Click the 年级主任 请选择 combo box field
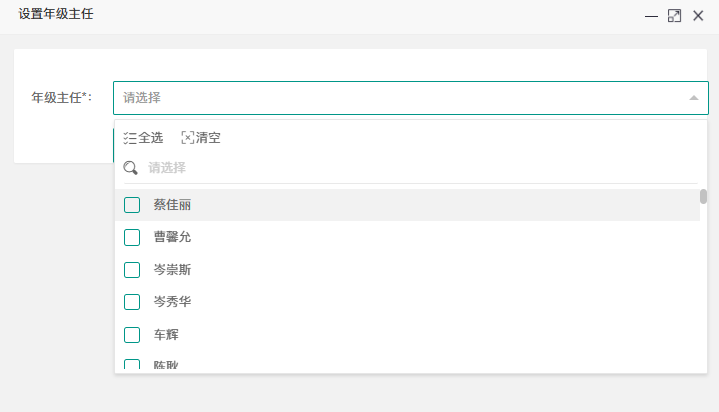Screen dimensions: 719x412 coord(400,98)
